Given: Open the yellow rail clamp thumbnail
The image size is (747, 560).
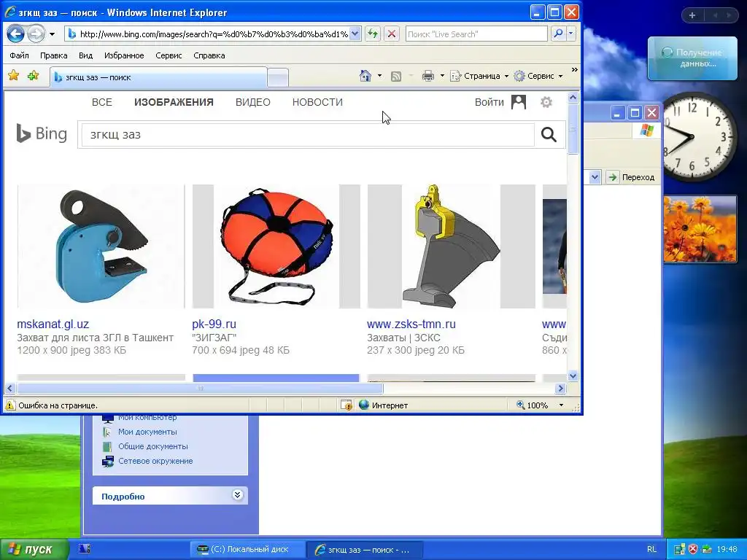Looking at the screenshot, I should click(451, 246).
